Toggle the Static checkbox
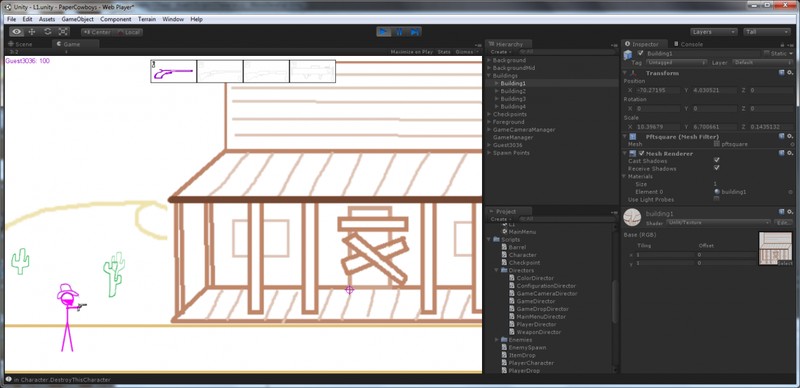Viewport: 800px width, 388px height. [766, 53]
